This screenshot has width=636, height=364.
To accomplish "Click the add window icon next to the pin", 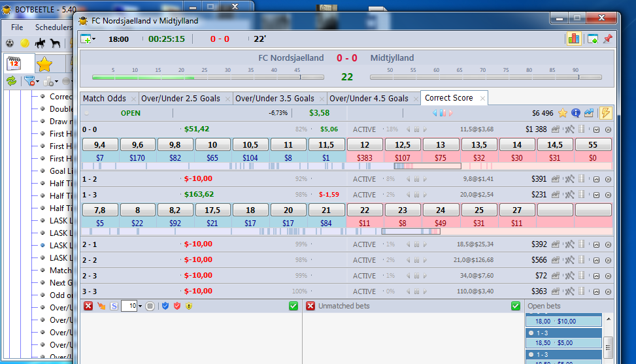I will tap(593, 39).
